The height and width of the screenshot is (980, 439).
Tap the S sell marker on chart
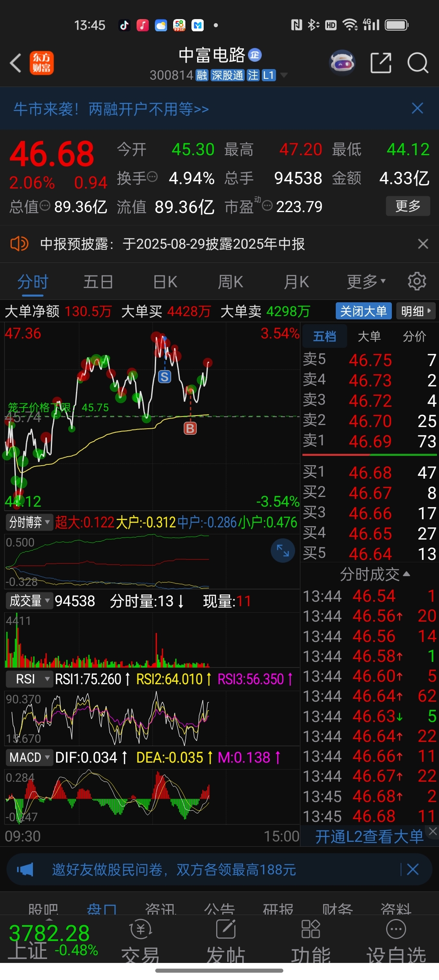pyautogui.click(x=165, y=377)
